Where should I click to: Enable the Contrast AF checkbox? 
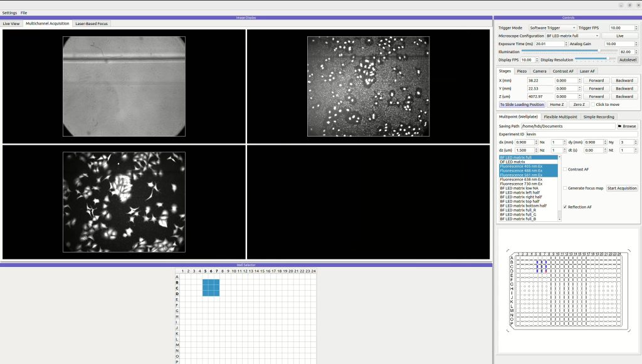(565, 169)
